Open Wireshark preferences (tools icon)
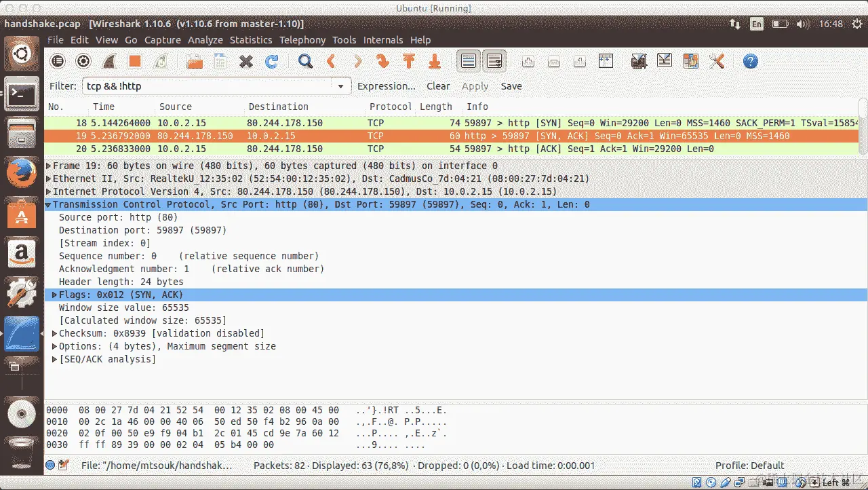 pyautogui.click(x=717, y=62)
